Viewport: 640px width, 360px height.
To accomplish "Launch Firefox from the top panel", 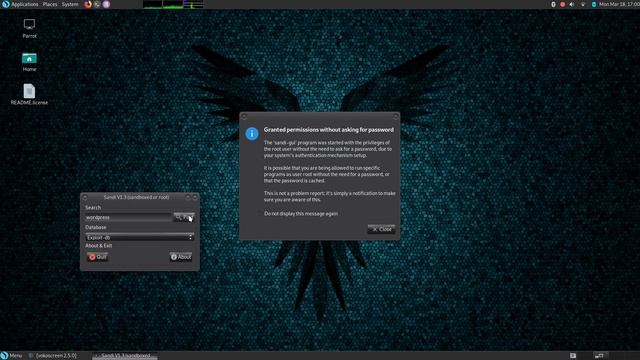I will point(88,4).
